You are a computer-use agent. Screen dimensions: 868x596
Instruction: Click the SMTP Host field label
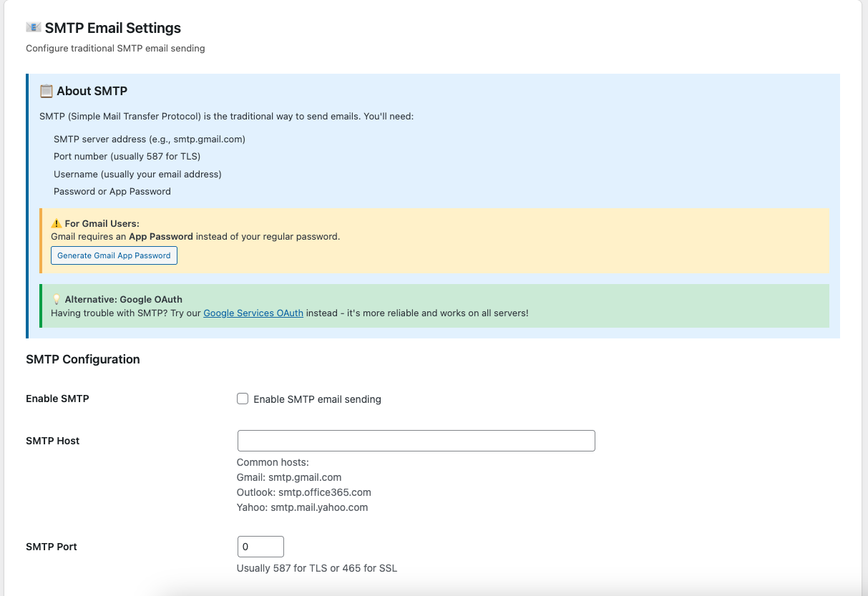53,441
